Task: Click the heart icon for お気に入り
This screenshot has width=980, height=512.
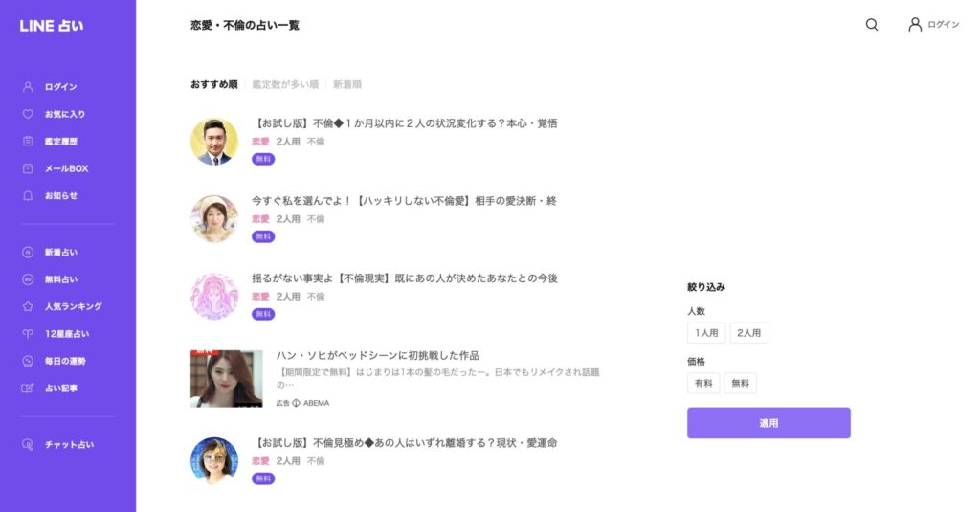Action: [x=28, y=114]
